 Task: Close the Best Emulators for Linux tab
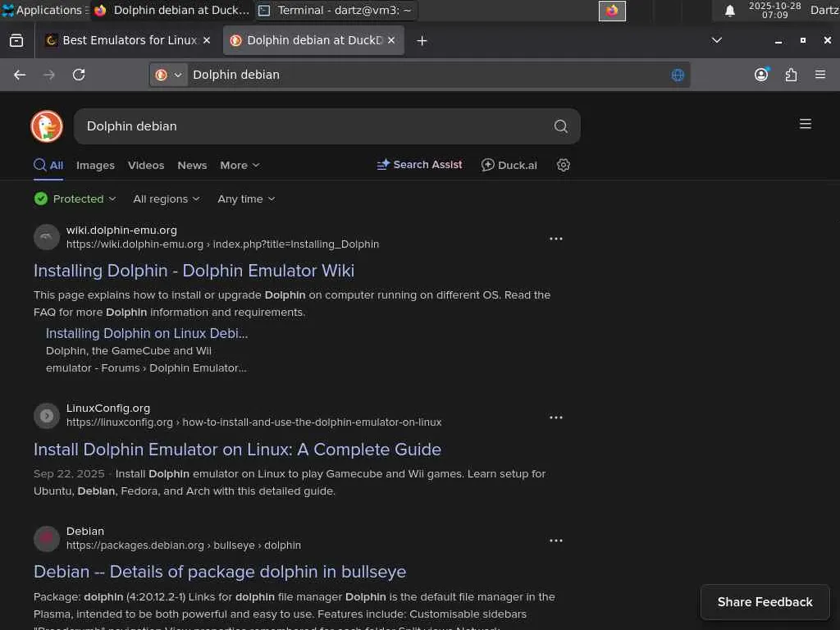pyautogui.click(x=206, y=41)
